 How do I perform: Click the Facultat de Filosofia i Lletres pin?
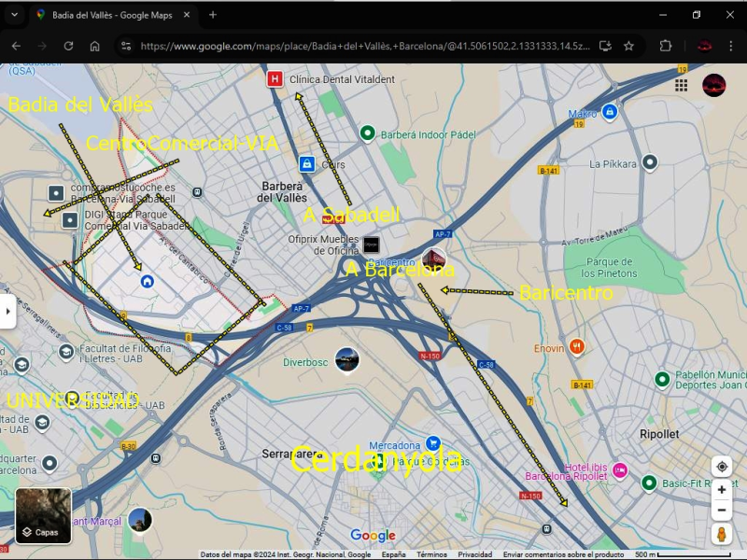click(x=66, y=353)
